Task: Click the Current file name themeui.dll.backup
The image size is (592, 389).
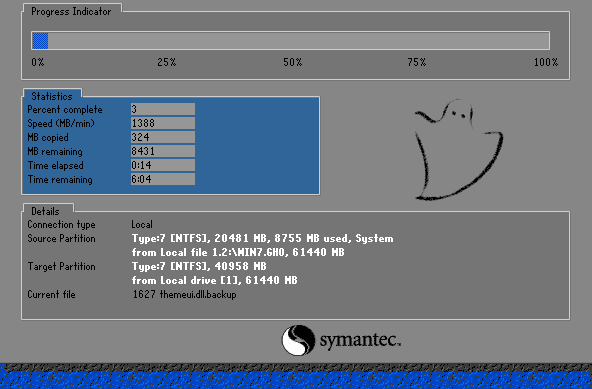Action: tap(198, 294)
